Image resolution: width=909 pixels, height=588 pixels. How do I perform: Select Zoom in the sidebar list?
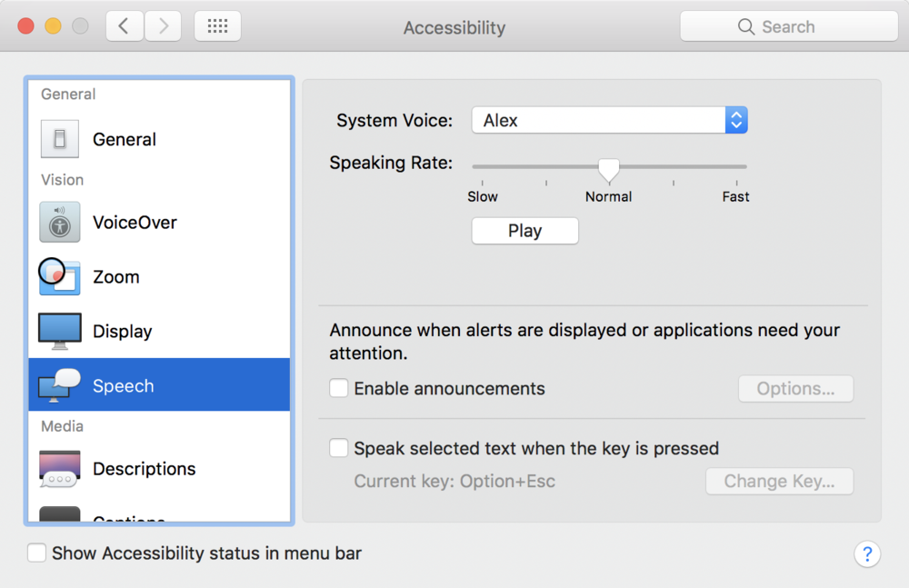click(159, 276)
